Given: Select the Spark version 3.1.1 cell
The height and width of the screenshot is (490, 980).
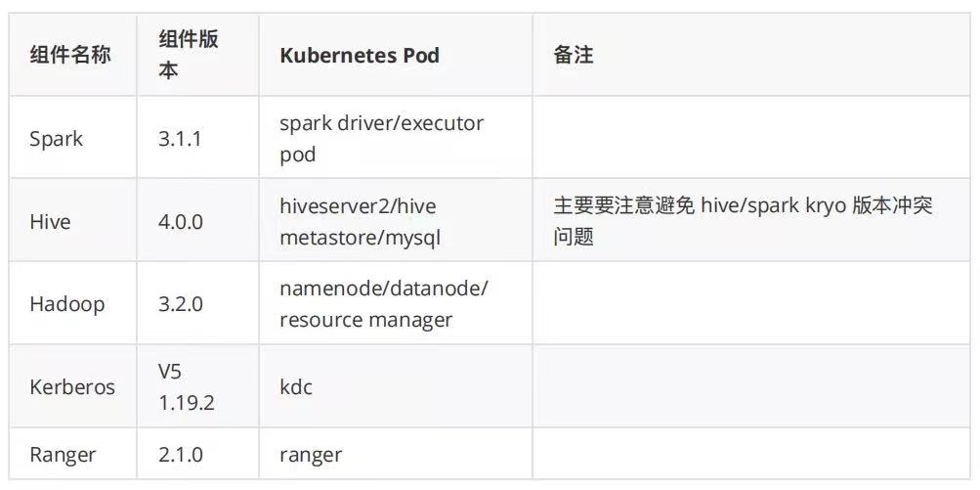Looking at the screenshot, I should click(x=198, y=138).
